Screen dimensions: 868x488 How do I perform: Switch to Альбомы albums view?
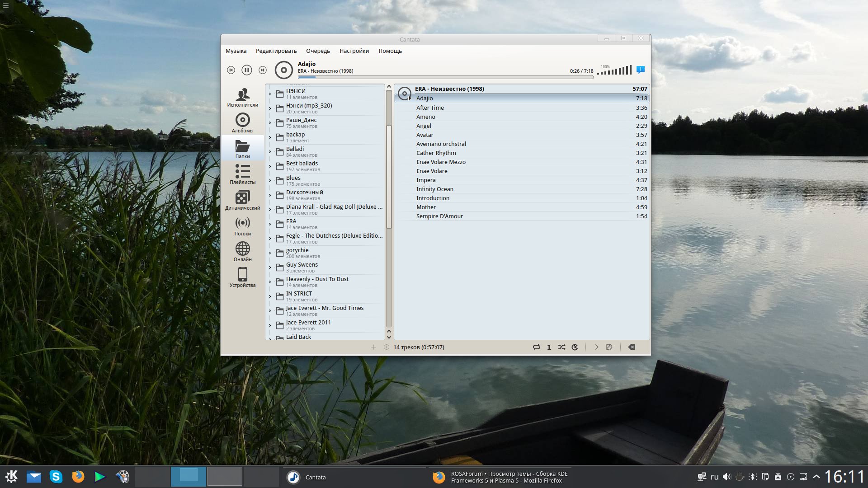[x=242, y=123]
